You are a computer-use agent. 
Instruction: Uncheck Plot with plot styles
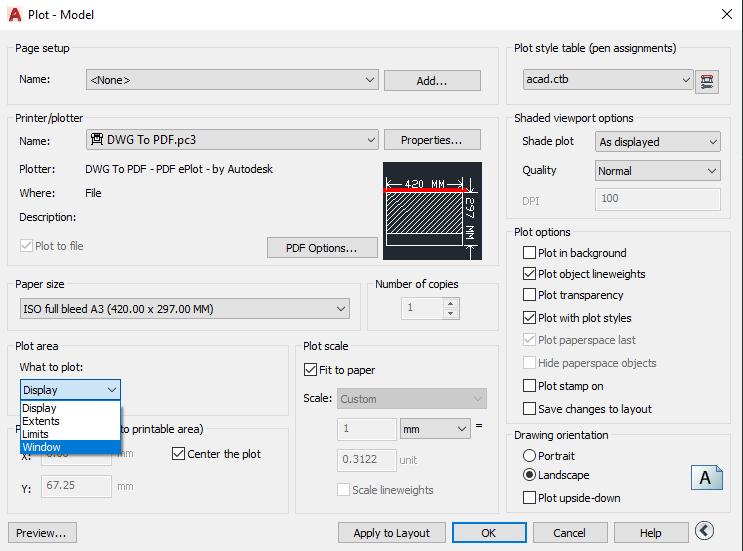(x=529, y=317)
